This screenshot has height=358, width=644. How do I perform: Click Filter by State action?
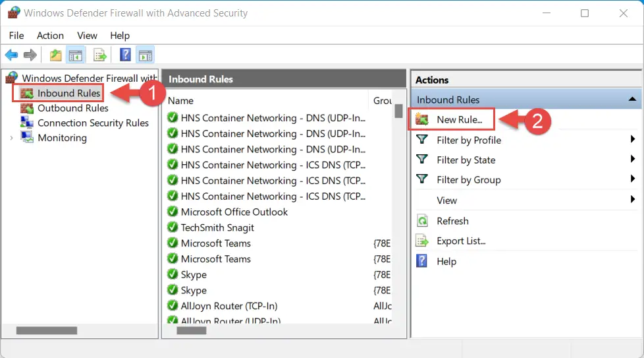(x=466, y=160)
